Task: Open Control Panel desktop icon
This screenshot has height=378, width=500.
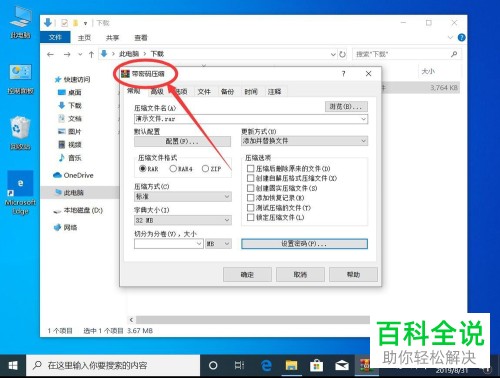Action: click(x=21, y=79)
